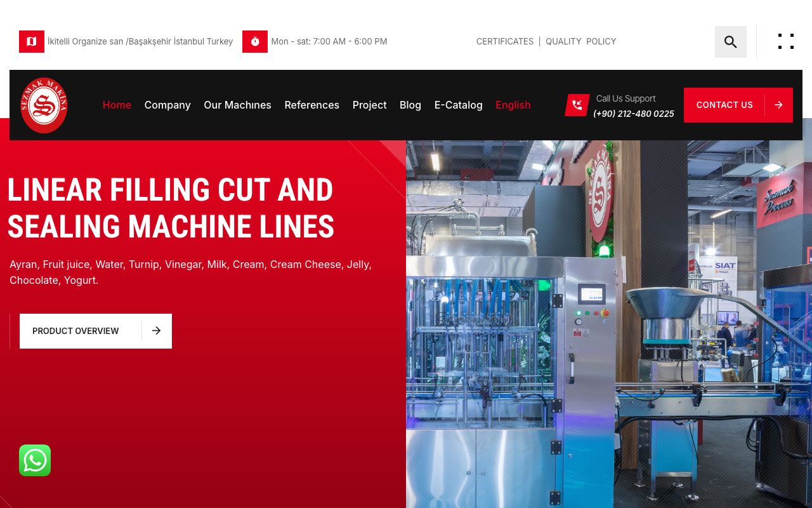
Task: Open the References menu item
Action: pos(311,105)
